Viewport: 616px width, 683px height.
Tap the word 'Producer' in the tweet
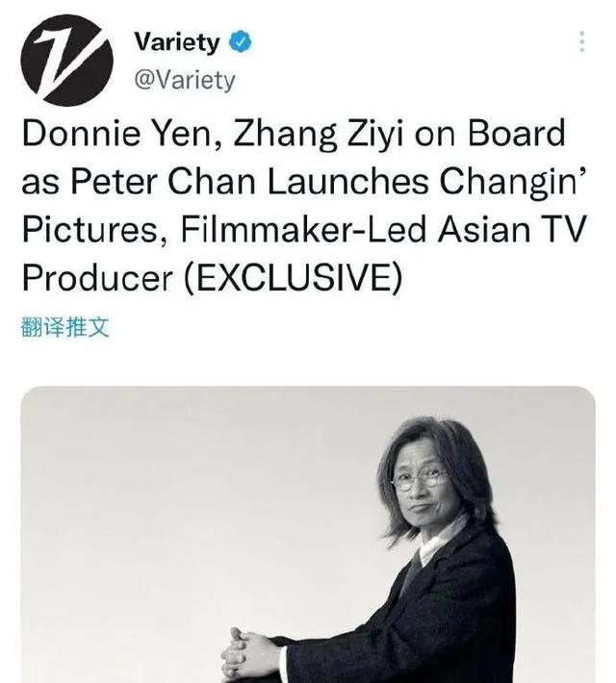pos(97,278)
